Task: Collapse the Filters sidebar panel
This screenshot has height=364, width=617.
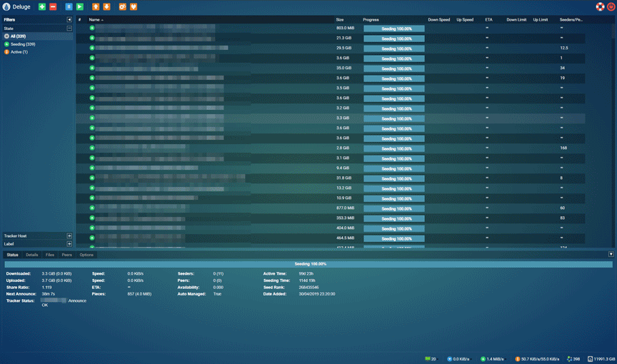Action: [69, 20]
